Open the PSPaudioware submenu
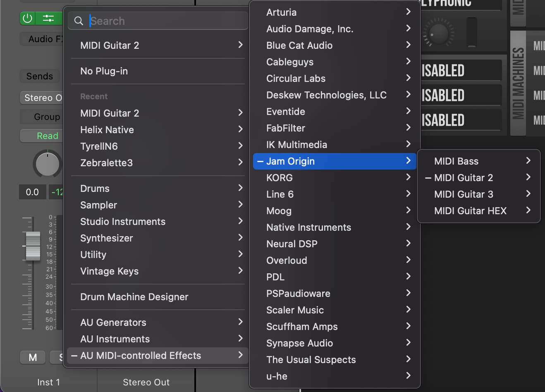545x392 pixels. pyautogui.click(x=335, y=293)
